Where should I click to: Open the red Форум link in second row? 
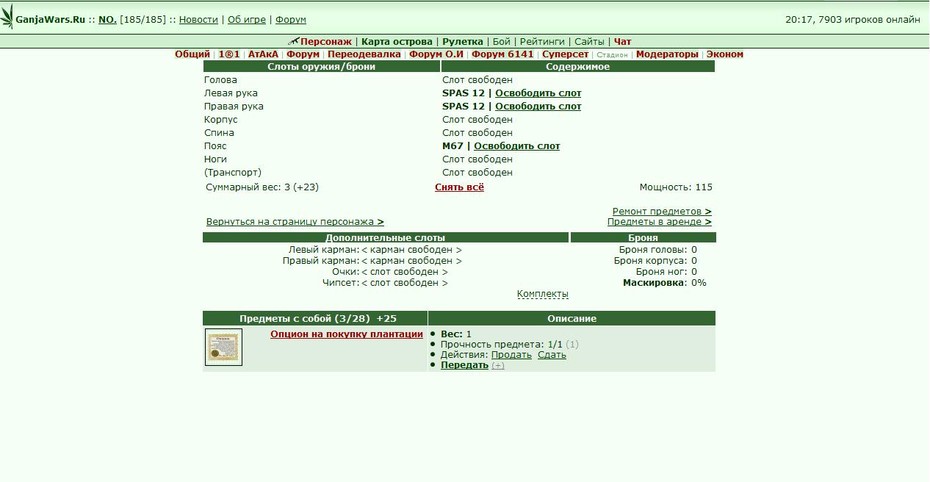coord(303,54)
